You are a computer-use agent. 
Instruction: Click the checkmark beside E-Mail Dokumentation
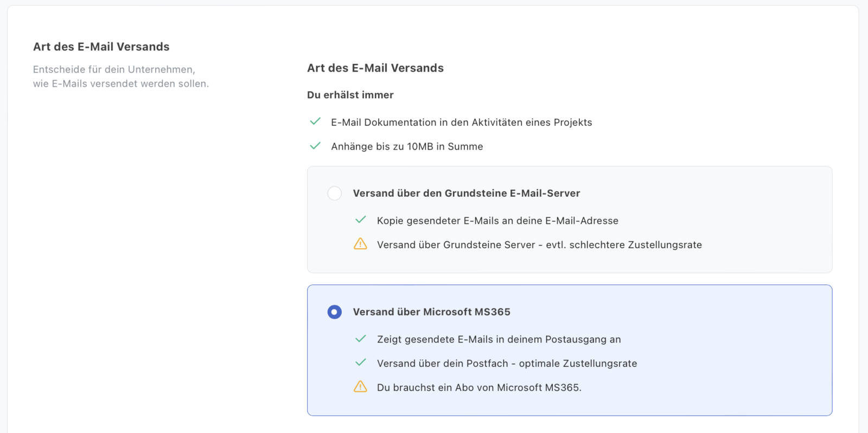point(315,121)
